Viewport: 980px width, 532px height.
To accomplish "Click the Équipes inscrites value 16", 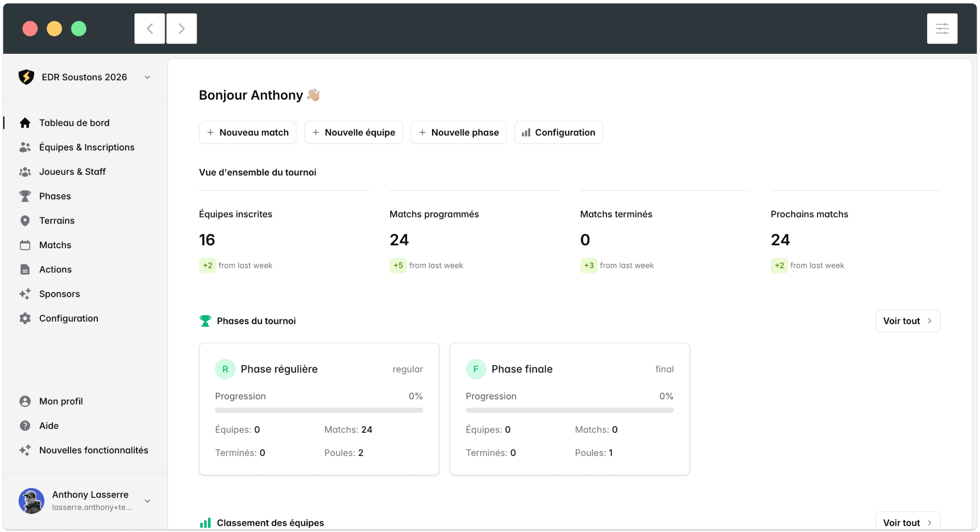I will point(207,240).
